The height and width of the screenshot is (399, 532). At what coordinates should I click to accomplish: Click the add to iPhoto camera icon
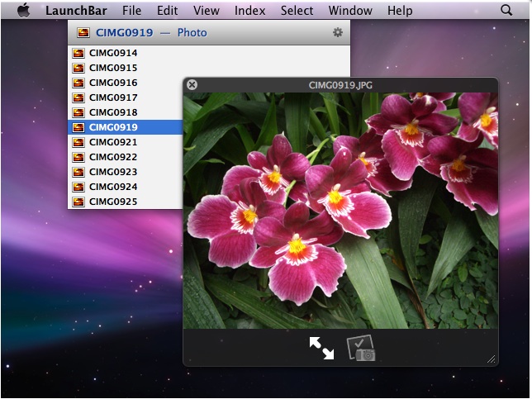click(x=361, y=348)
